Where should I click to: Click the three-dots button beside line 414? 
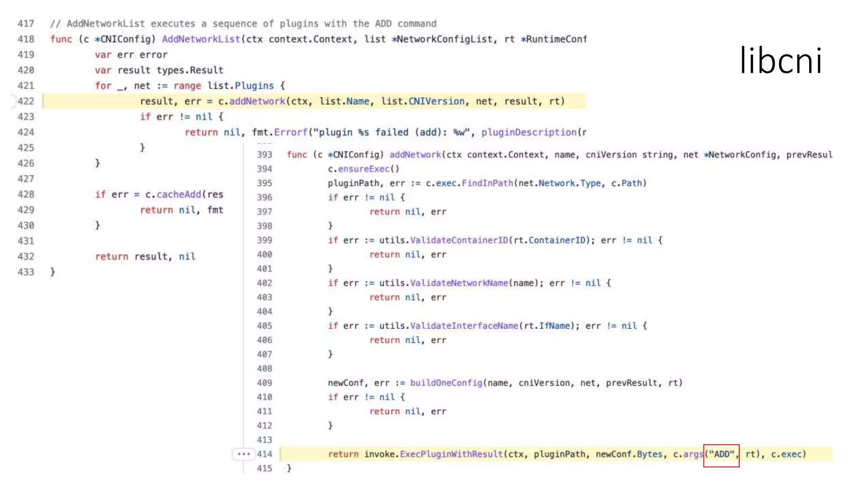[x=244, y=454]
